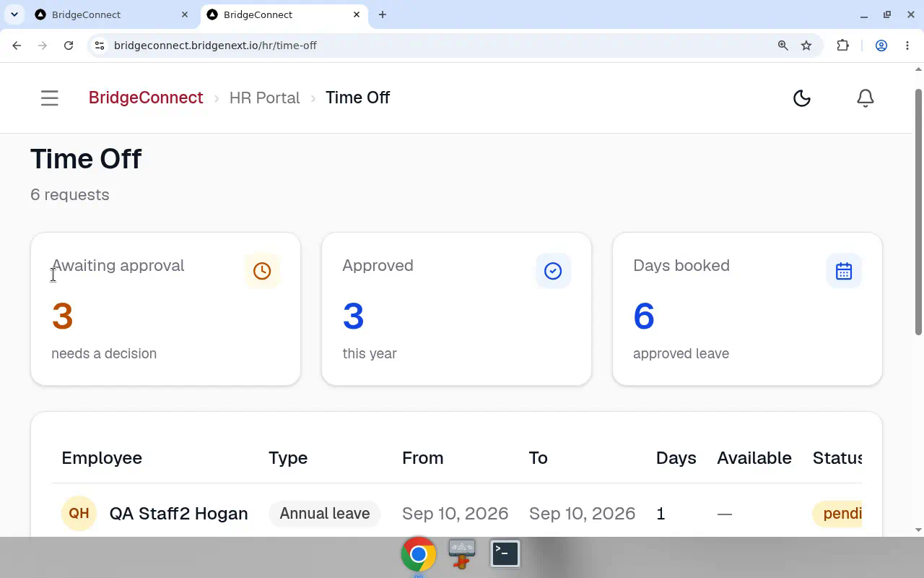Viewport: 924px width, 578px height.
Task: Click the 6 requests subtitle
Action: (x=70, y=195)
